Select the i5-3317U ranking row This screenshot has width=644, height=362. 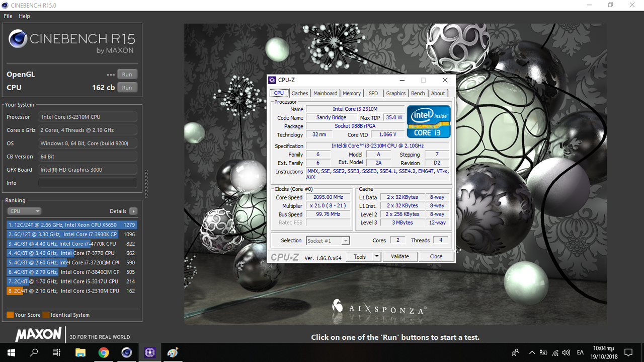72,281
